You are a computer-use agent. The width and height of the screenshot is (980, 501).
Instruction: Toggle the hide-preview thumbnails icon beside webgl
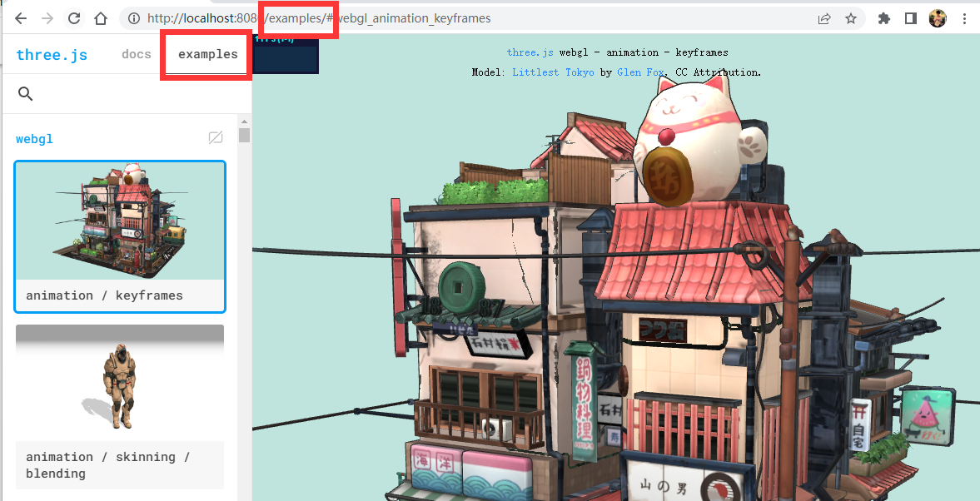[216, 138]
